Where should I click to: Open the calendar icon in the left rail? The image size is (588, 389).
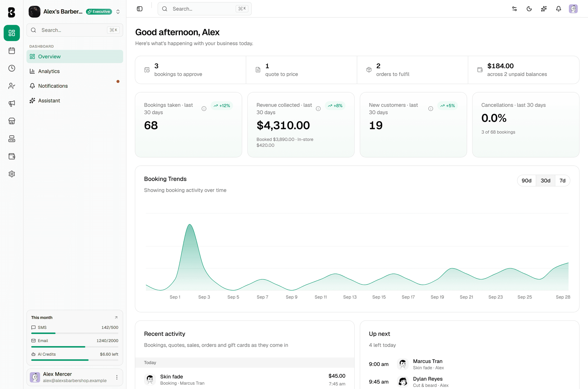click(12, 50)
